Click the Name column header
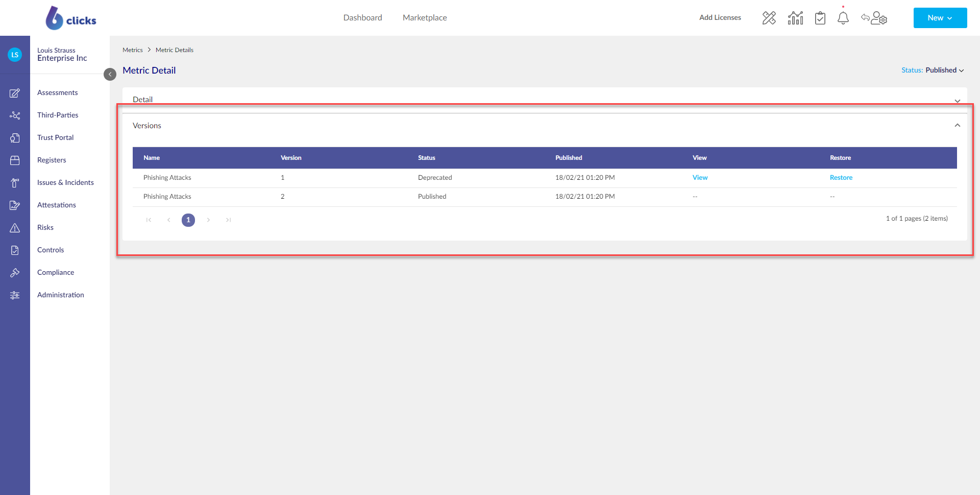The image size is (980, 495). tap(152, 158)
